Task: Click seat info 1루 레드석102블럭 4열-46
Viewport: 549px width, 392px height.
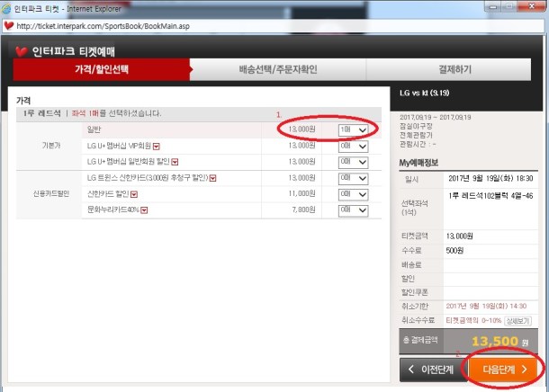Action: 490,196
